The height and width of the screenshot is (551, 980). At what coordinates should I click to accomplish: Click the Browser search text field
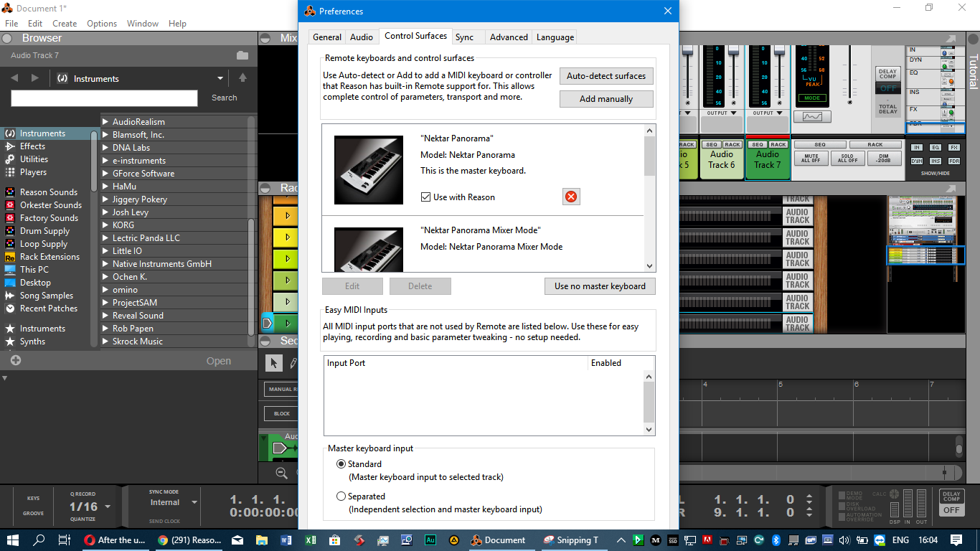tap(104, 98)
